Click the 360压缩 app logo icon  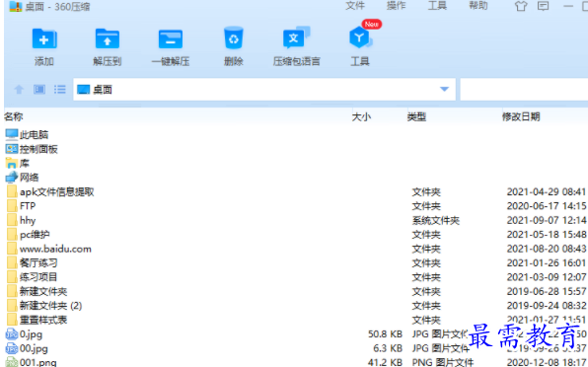(x=16, y=6)
